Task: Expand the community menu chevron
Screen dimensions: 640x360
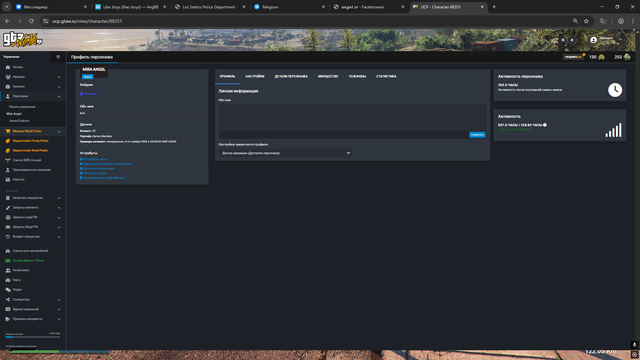Action: coord(59,300)
